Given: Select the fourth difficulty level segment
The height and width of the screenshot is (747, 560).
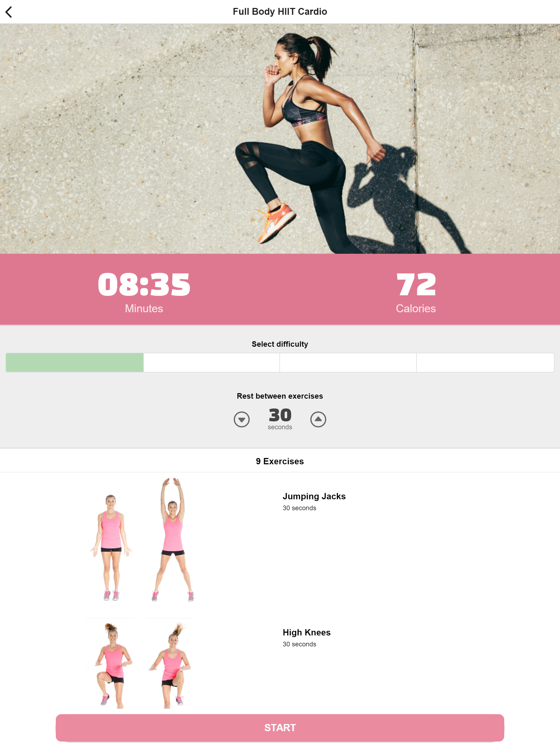Looking at the screenshot, I should click(485, 362).
